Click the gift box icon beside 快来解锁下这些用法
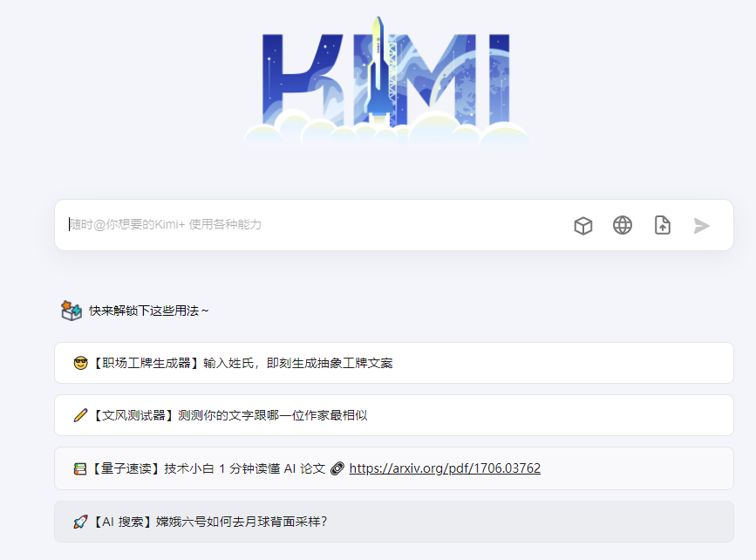Image resolution: width=756 pixels, height=560 pixels. point(72,311)
